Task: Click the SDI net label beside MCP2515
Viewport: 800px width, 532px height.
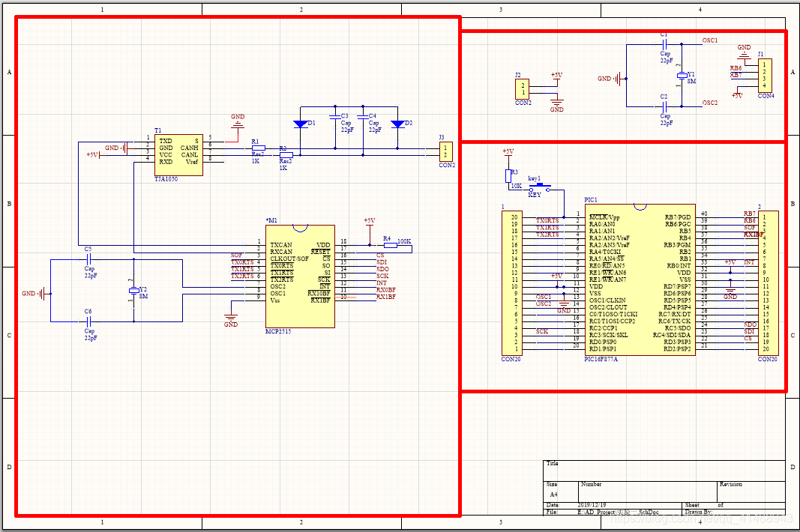Action: tap(382, 262)
